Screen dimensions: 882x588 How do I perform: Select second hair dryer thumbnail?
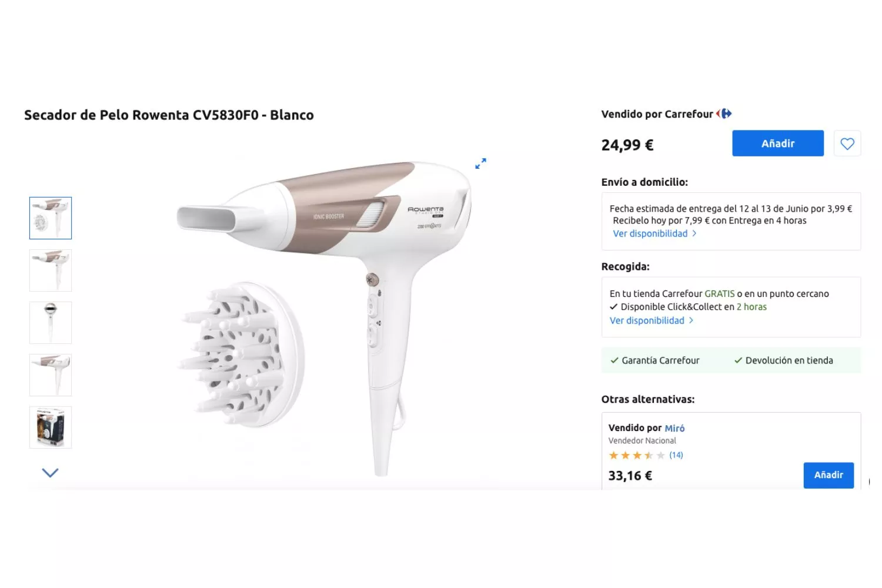[x=51, y=270]
